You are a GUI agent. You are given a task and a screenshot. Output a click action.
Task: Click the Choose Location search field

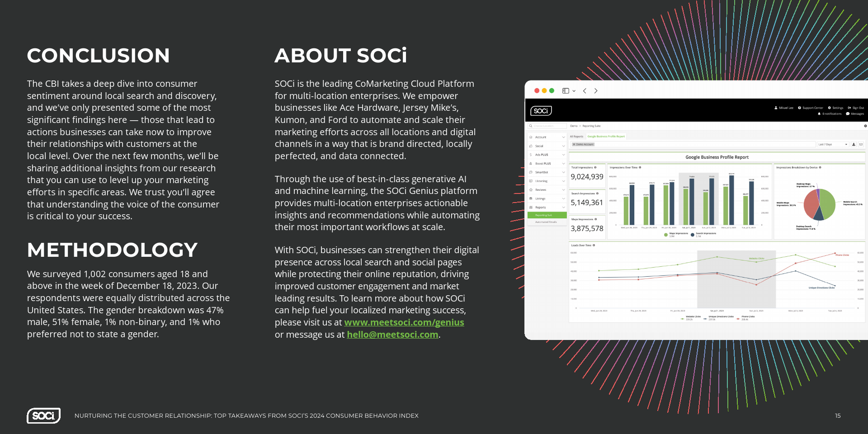coord(549,126)
